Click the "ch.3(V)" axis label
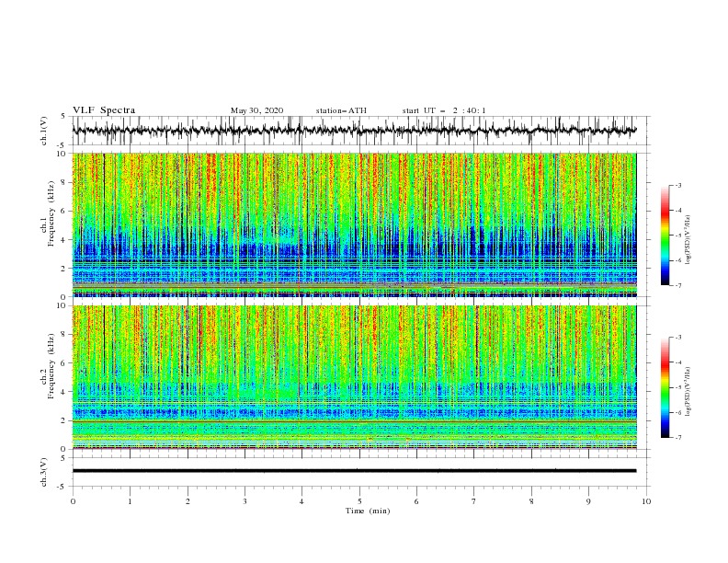 44,472
